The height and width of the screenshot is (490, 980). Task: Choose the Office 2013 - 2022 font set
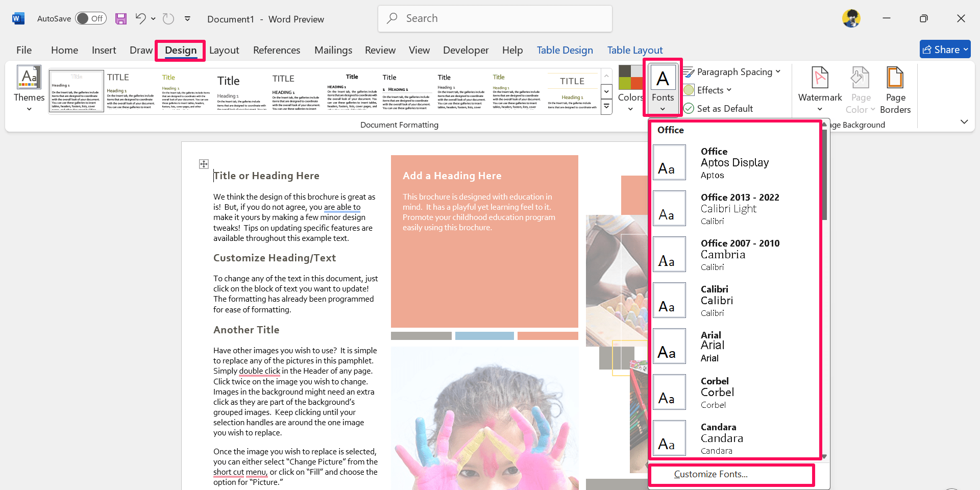coord(735,209)
